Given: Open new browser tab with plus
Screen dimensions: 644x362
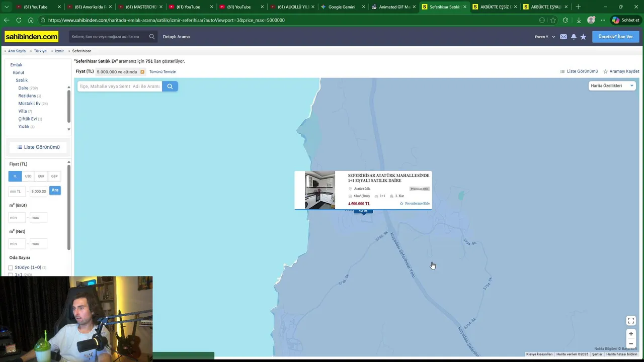Looking at the screenshot, I should click(578, 7).
